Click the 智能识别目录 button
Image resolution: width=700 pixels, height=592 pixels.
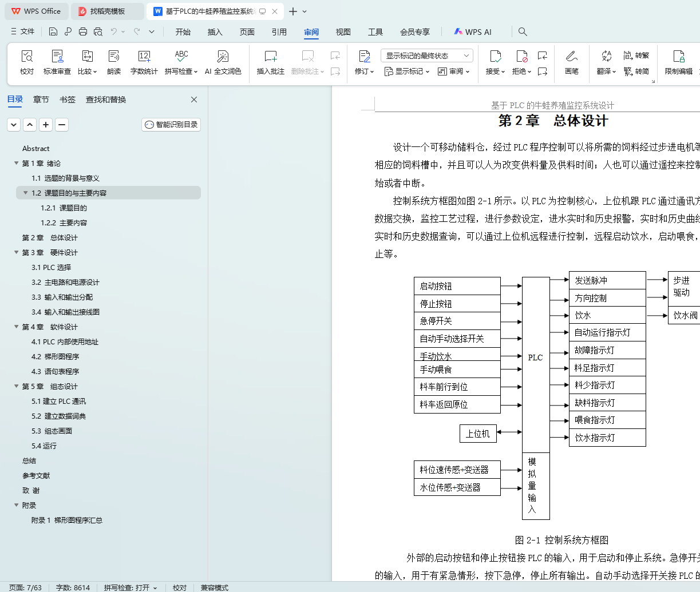point(171,125)
